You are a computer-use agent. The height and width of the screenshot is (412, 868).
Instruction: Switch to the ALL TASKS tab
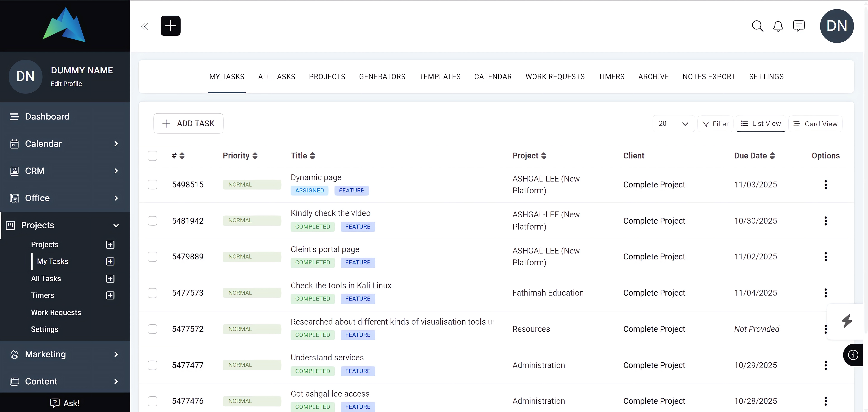point(276,77)
